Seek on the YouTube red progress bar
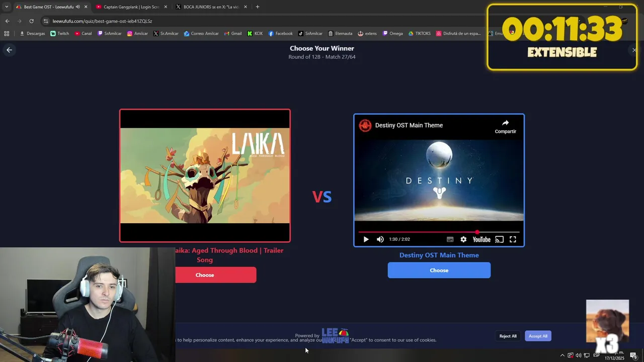644x362 pixels. pyautogui.click(x=439, y=232)
